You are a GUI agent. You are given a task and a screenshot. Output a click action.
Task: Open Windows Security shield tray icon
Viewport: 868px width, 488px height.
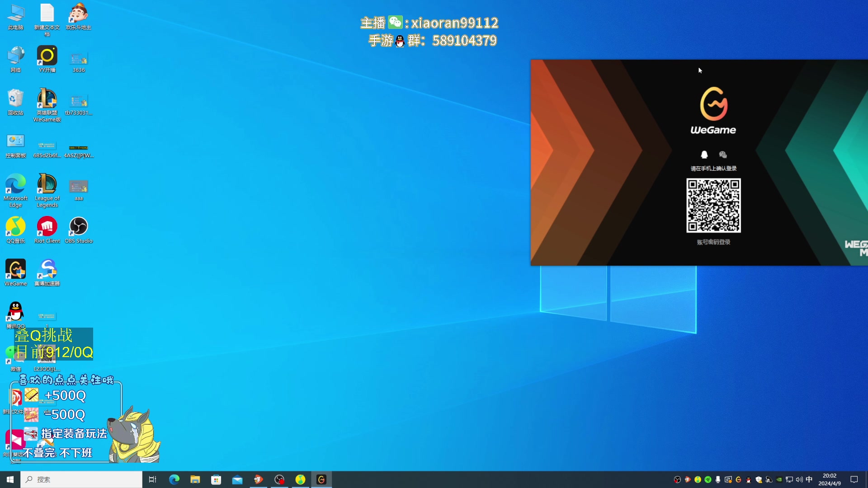(759, 479)
